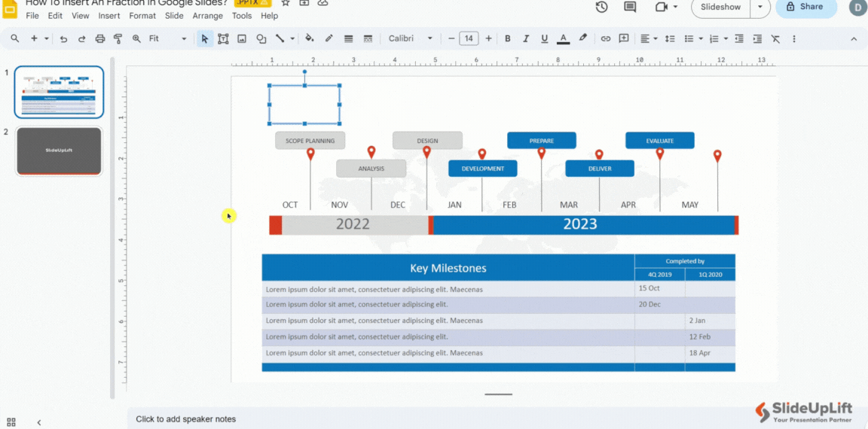Image resolution: width=868 pixels, height=429 pixels.
Task: Toggle Bold formatting
Action: point(508,38)
